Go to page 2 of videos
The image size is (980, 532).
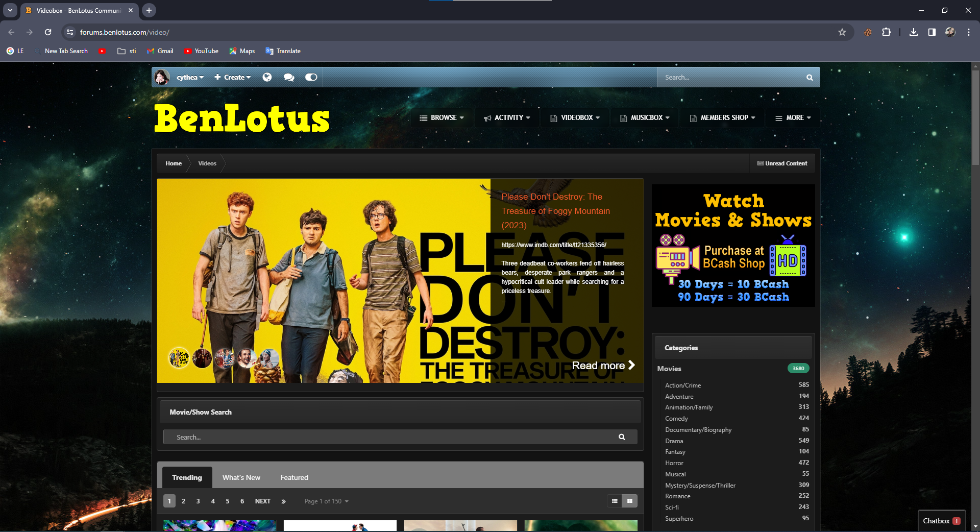click(183, 501)
